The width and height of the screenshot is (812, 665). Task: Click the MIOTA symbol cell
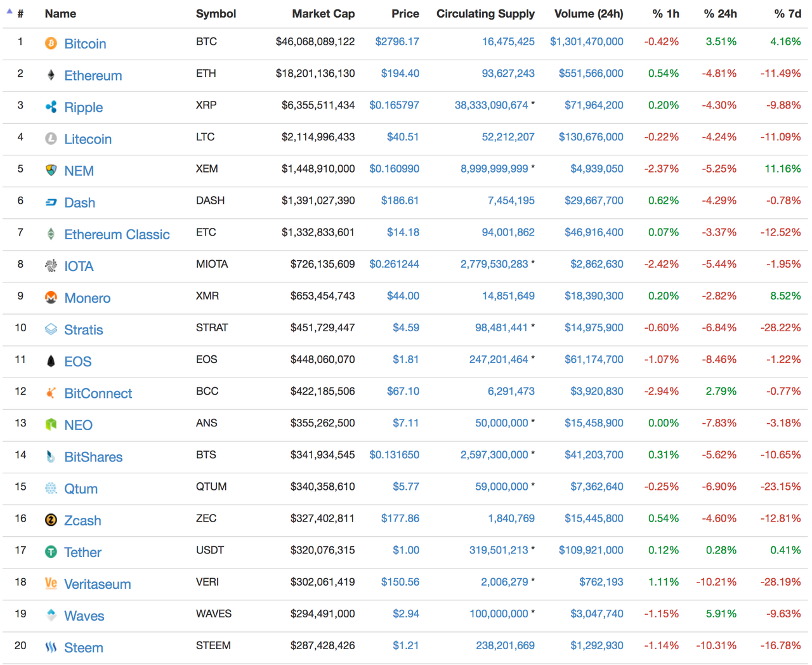pyautogui.click(x=211, y=263)
